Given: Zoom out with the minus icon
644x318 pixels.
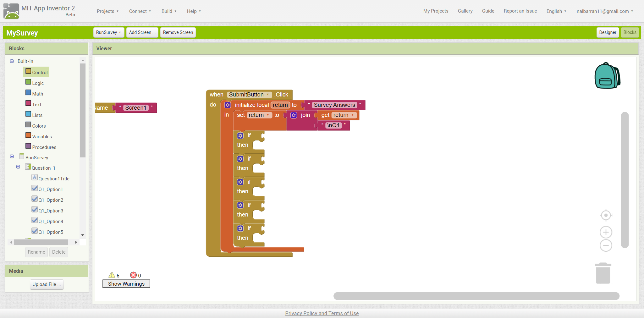Looking at the screenshot, I should pos(606,245).
